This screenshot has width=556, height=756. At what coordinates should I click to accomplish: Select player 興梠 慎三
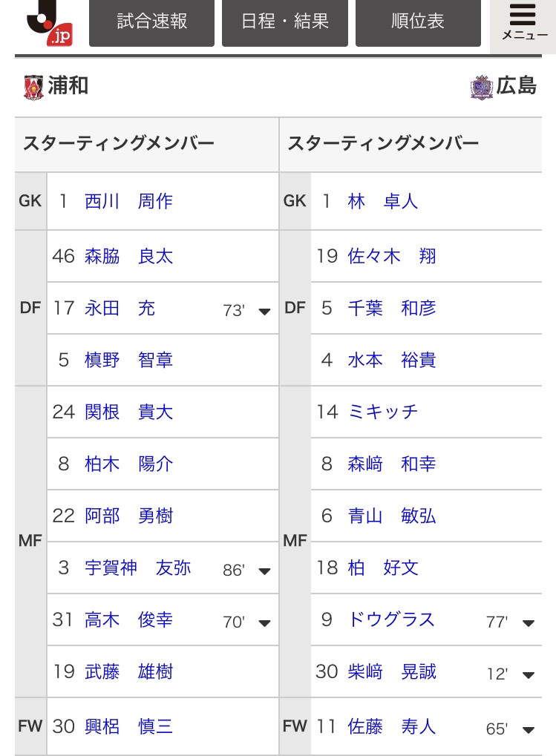[128, 726]
